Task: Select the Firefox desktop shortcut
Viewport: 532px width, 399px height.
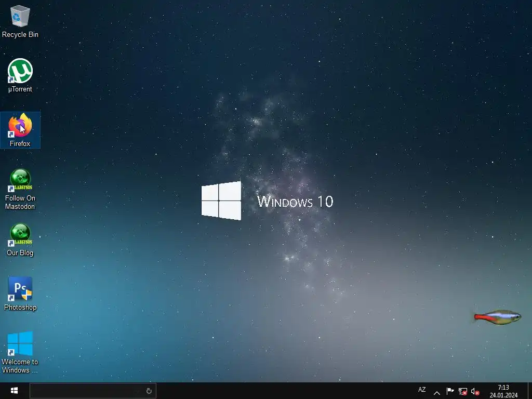Action: click(20, 130)
